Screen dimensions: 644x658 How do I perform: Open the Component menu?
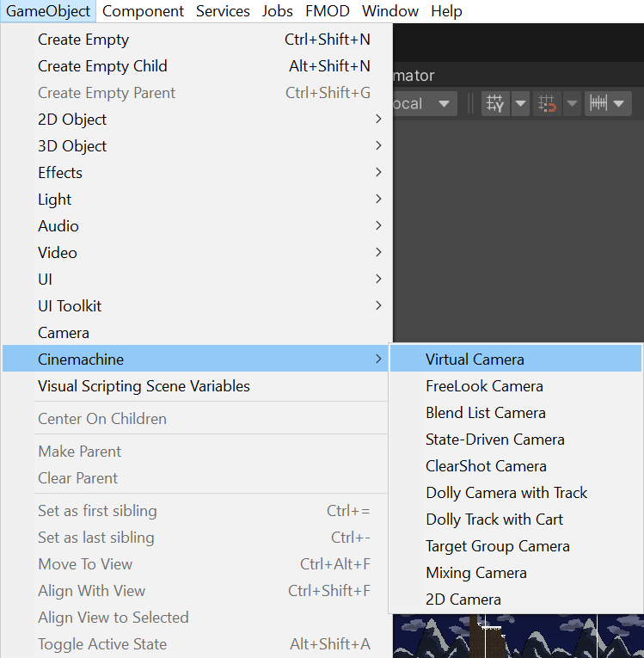[143, 11]
